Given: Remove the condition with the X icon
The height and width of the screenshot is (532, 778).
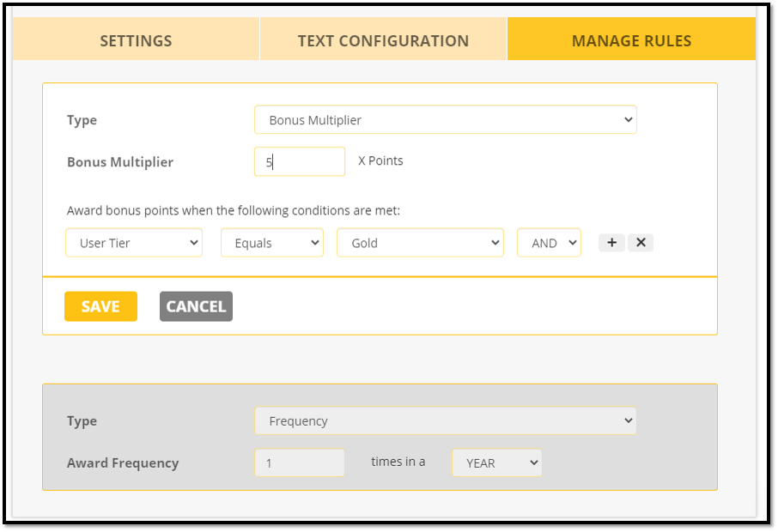Looking at the screenshot, I should click(641, 243).
